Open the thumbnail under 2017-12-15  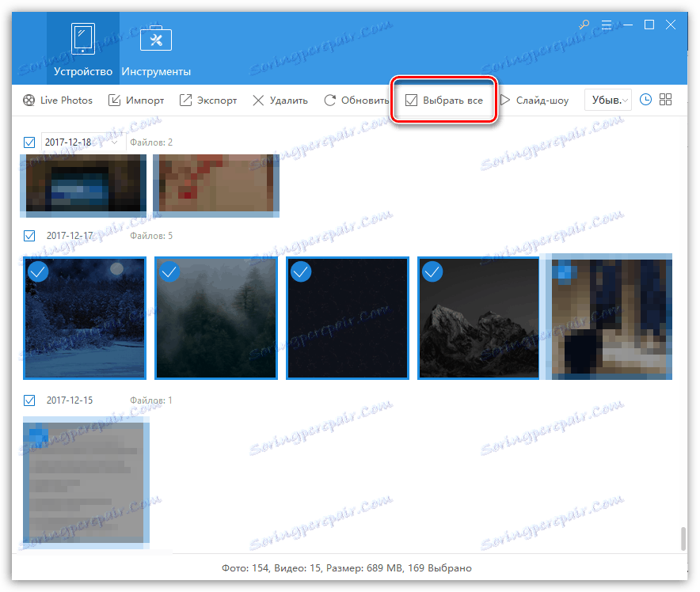tap(86, 482)
